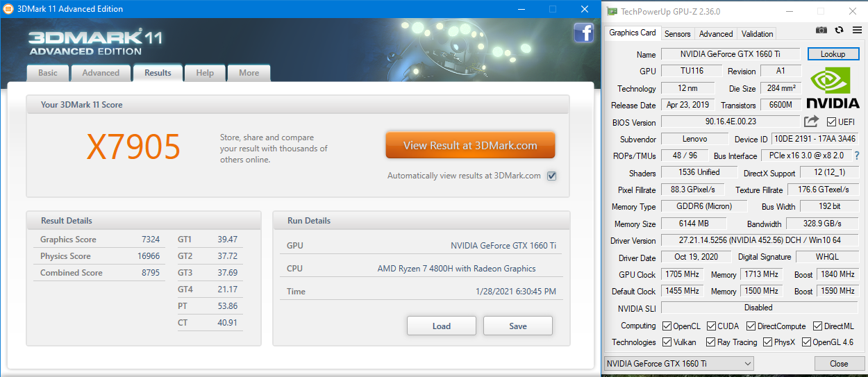Click the Texture Fillrate 176.6 GTexel/s field
Screen dimensions: 868x377
823,190
